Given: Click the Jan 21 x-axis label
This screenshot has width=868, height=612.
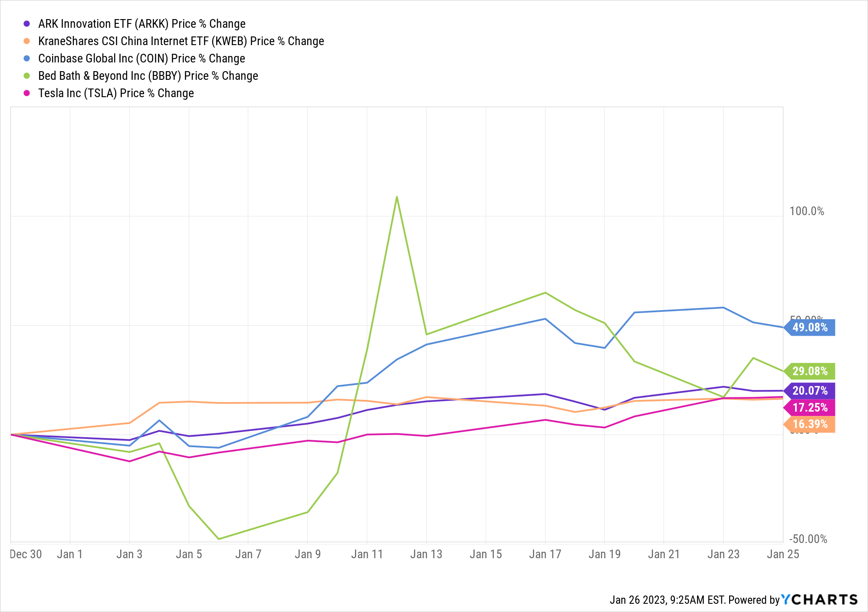Looking at the screenshot, I should (x=664, y=554).
